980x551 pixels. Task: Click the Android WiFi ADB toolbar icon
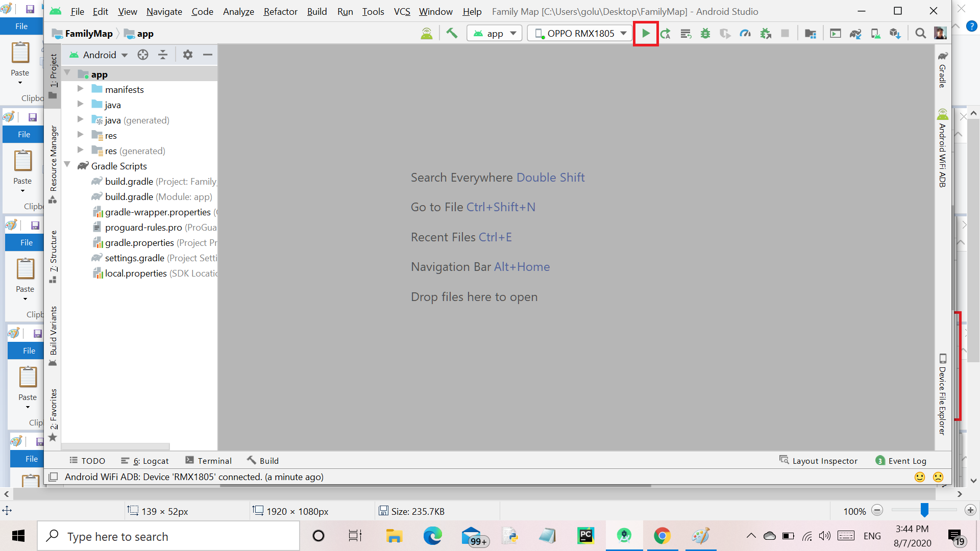click(427, 34)
